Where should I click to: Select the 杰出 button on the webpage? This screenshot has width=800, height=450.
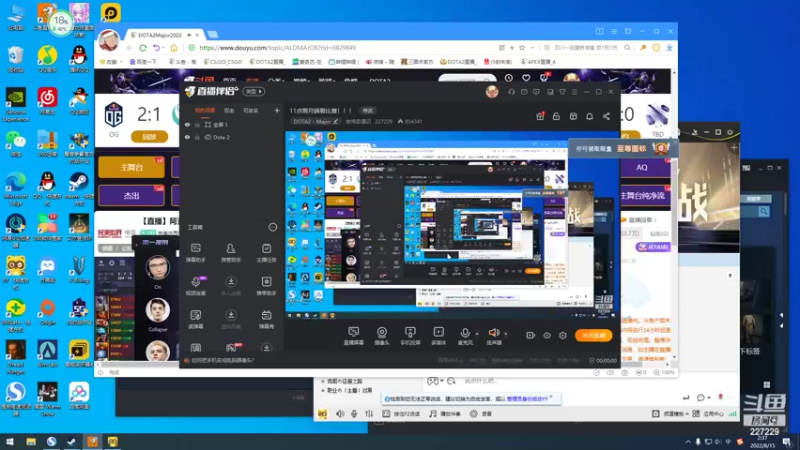[132, 195]
